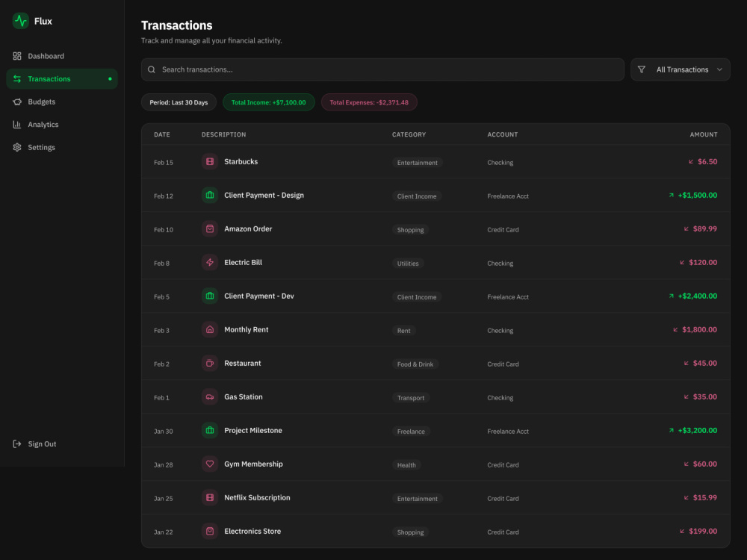The height and width of the screenshot is (560, 747).
Task: Click the Restaurant coffee cup icon
Action: point(210,364)
